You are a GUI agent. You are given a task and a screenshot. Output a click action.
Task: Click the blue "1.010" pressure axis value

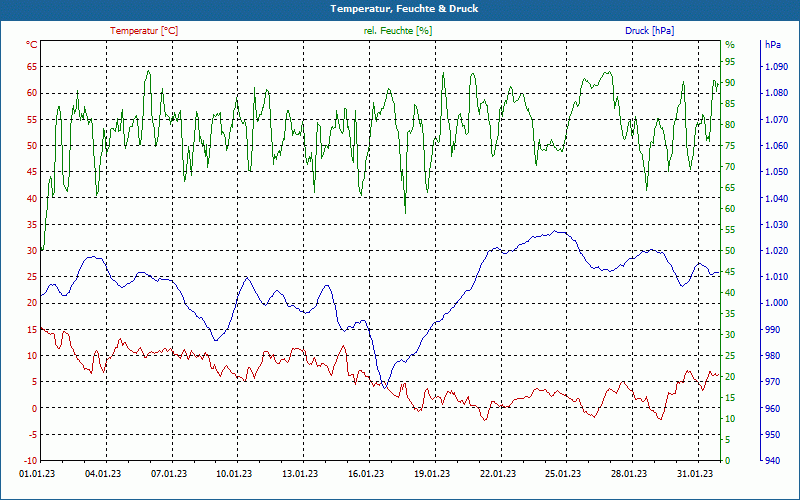(777, 277)
